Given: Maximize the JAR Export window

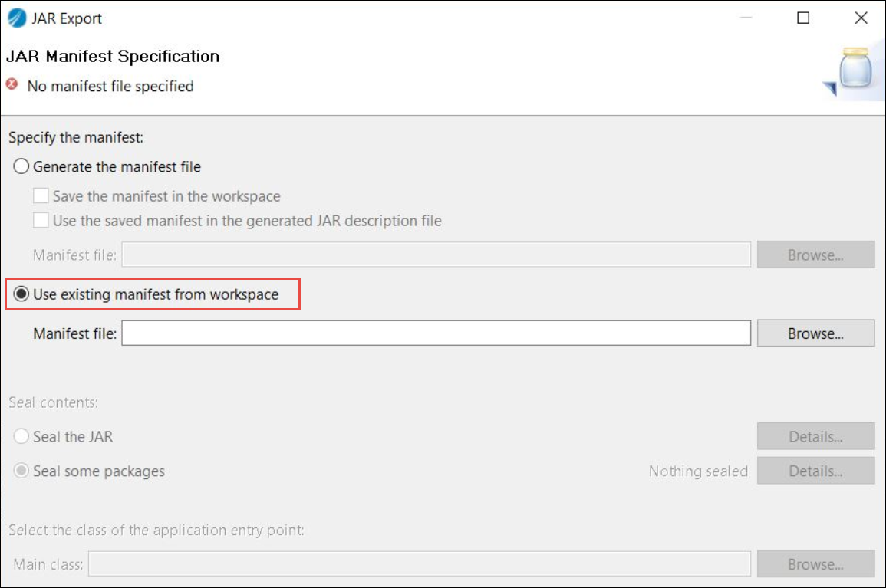Looking at the screenshot, I should point(803,18).
